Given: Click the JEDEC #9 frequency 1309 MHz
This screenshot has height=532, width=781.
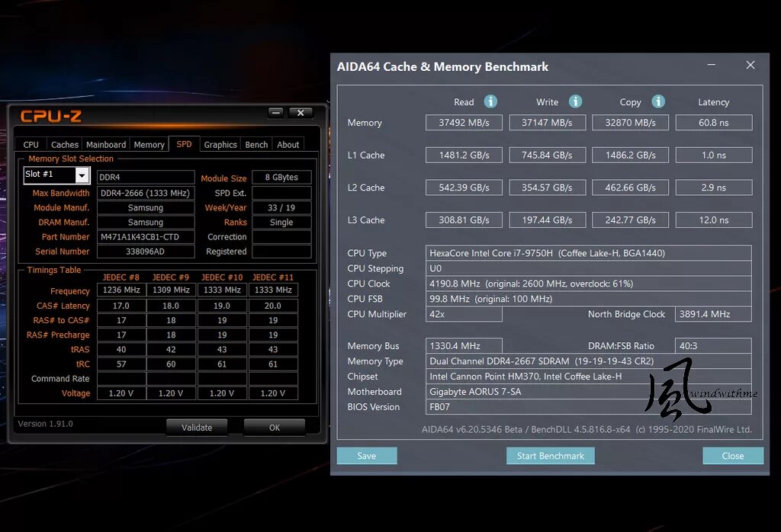Looking at the screenshot, I should (x=172, y=290).
